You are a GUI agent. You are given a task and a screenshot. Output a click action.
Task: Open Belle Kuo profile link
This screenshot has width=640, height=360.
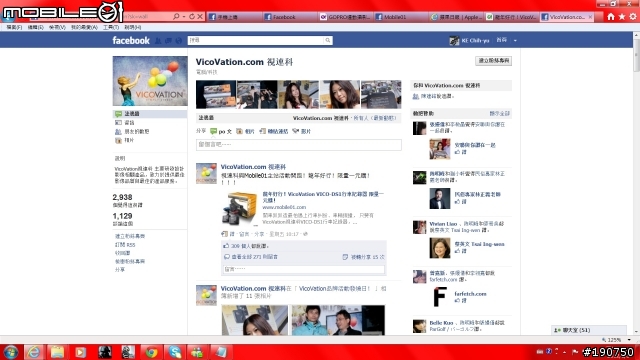(441, 323)
